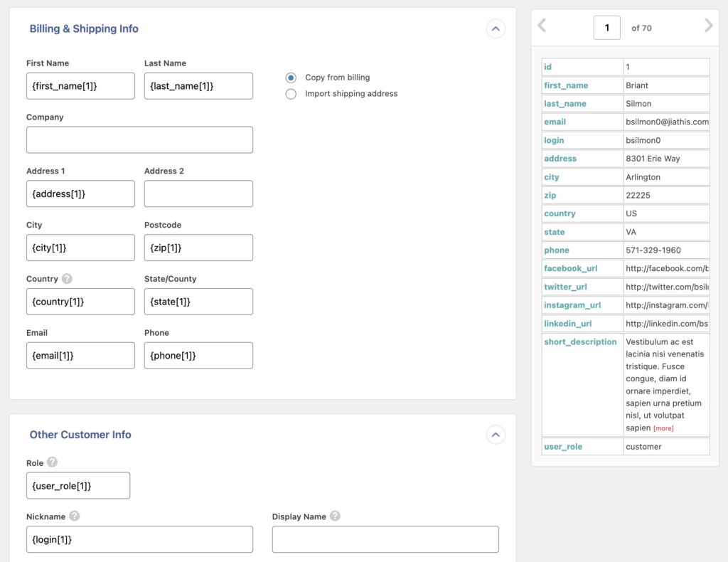Image resolution: width=728 pixels, height=562 pixels.
Task: Click into the record number box showing 1
Action: click(606, 26)
